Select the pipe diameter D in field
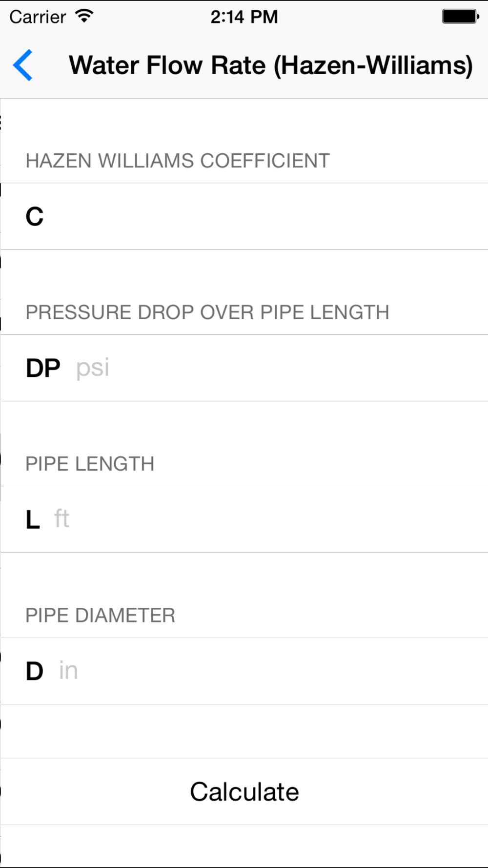 [x=244, y=671]
